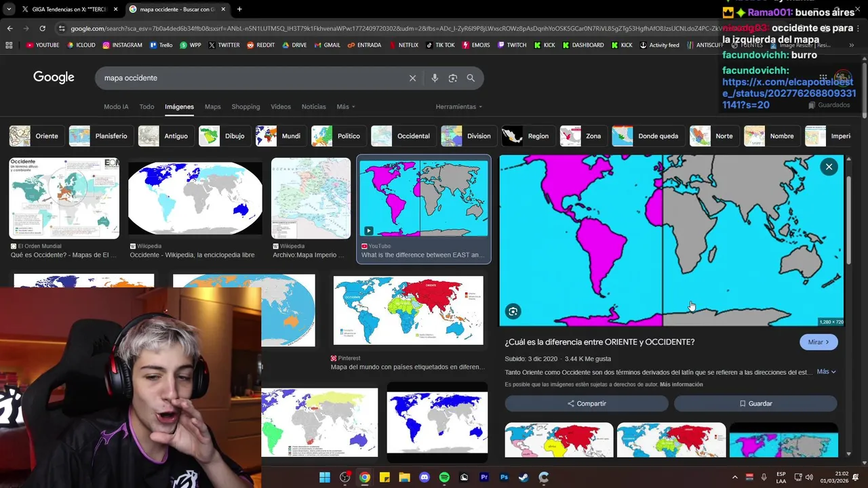This screenshot has height=488, width=868.
Task: Switch to the Maps tab
Action: (213, 106)
